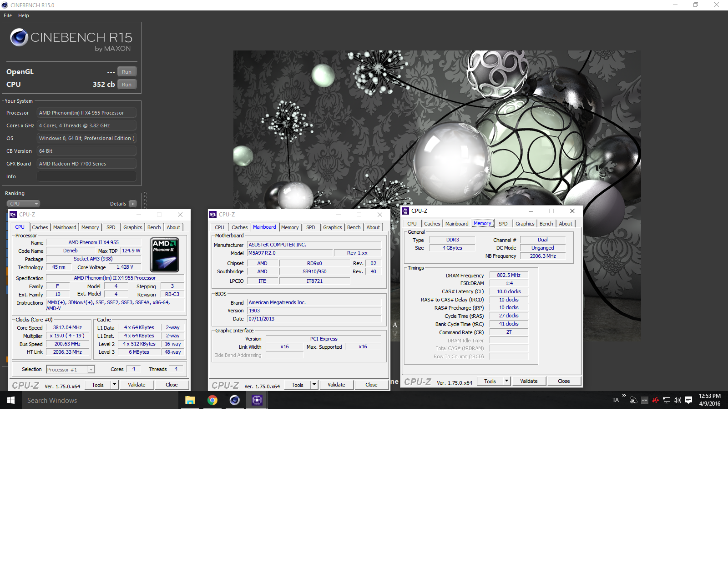Click the TA input language indicator
The height and width of the screenshot is (582, 728).
pyautogui.click(x=616, y=400)
